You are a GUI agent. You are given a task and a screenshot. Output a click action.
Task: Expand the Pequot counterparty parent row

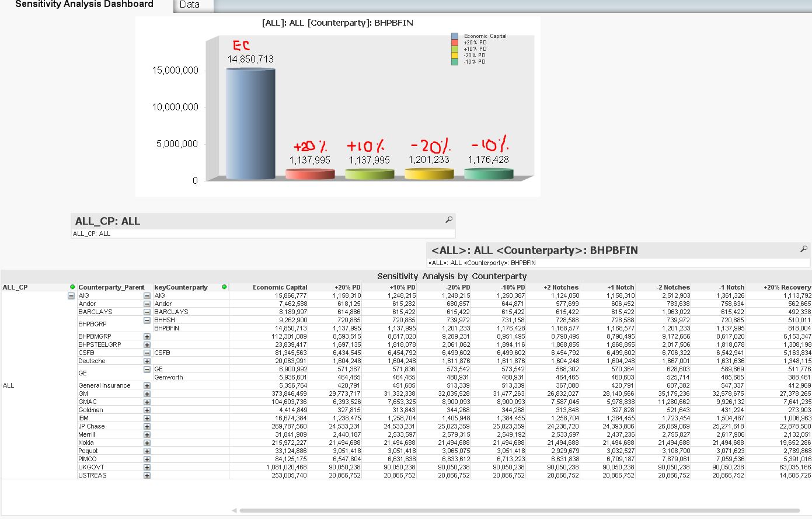pos(147,451)
